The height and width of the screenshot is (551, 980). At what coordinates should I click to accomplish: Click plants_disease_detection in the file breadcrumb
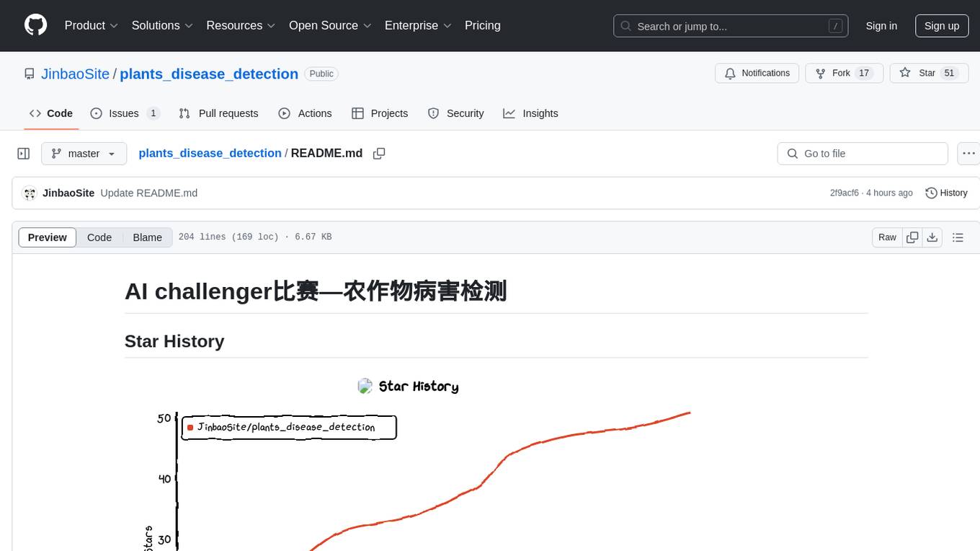point(210,153)
